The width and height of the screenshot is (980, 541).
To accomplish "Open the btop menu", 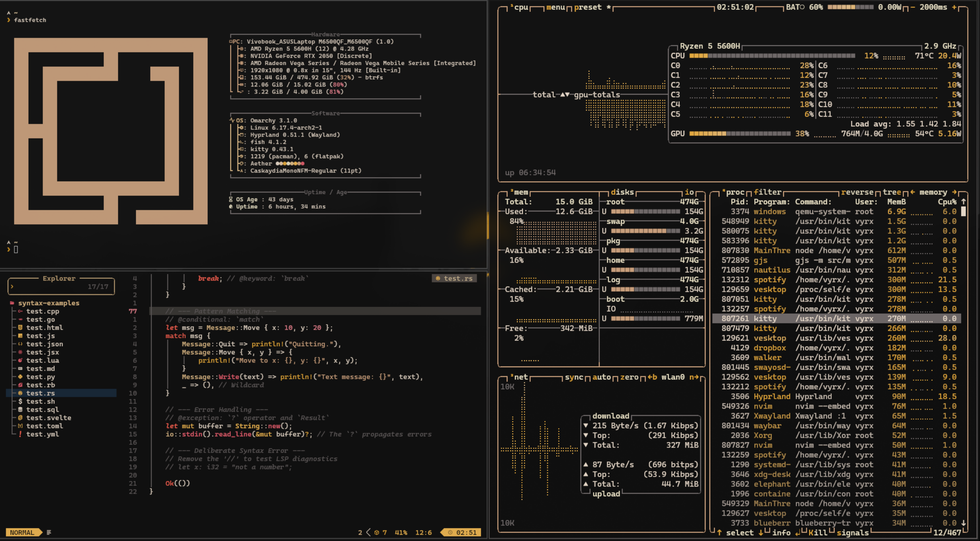I will (x=555, y=7).
